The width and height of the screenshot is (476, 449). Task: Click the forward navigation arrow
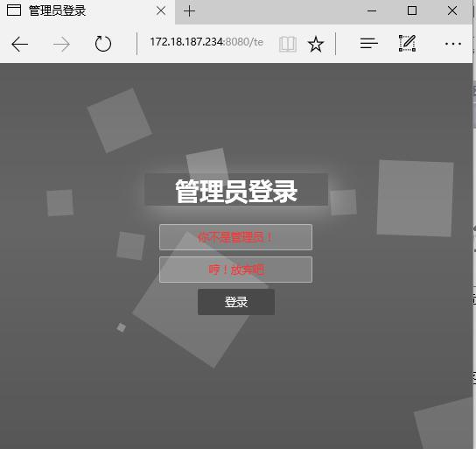pos(61,45)
